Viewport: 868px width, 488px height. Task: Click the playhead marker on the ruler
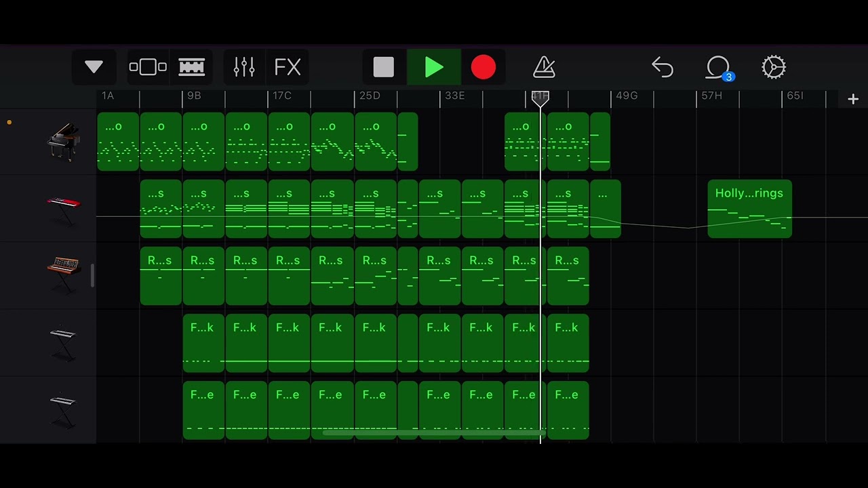pyautogui.click(x=540, y=98)
